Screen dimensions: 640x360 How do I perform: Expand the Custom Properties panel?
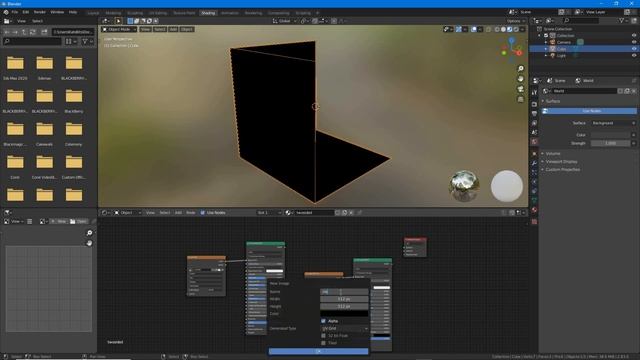tap(562, 169)
